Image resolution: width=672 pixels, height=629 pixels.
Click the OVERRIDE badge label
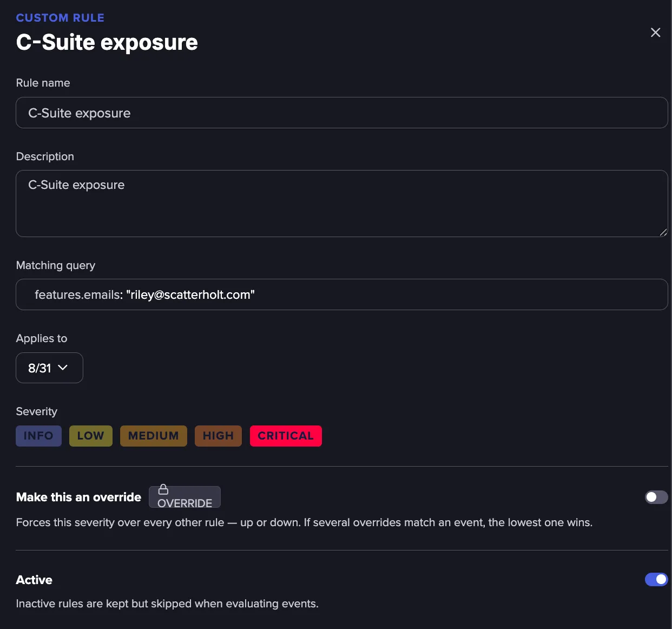185,497
